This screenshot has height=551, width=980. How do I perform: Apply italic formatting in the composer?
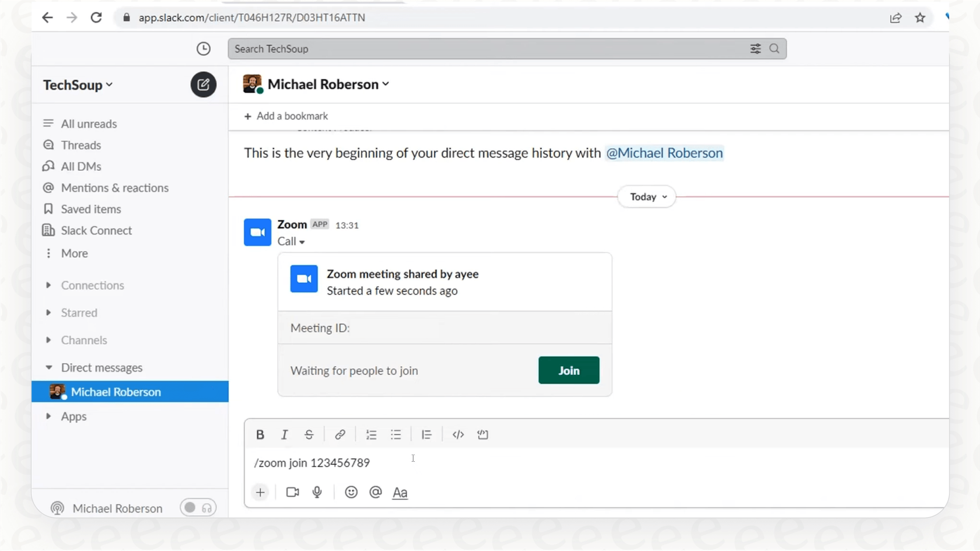pos(284,434)
